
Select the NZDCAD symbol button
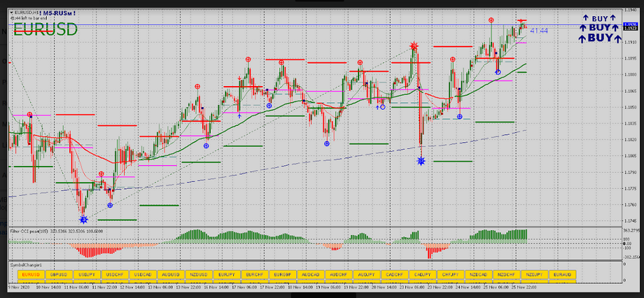pyautogui.click(x=479, y=274)
